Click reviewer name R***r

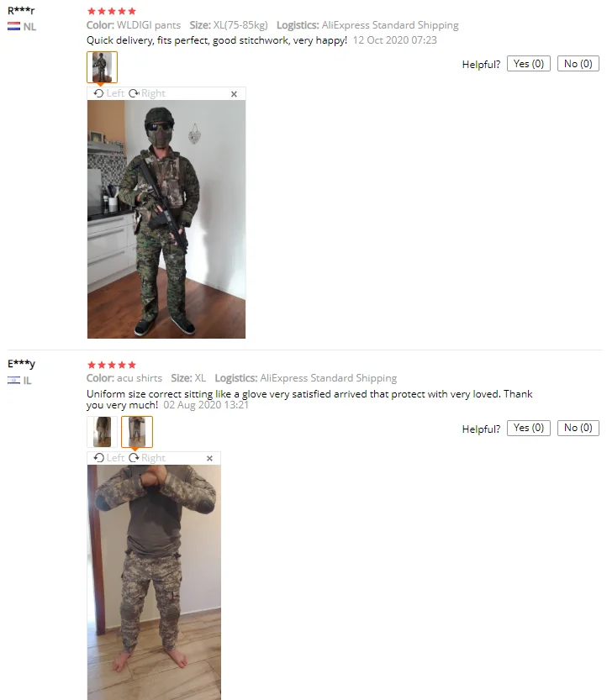coord(21,10)
